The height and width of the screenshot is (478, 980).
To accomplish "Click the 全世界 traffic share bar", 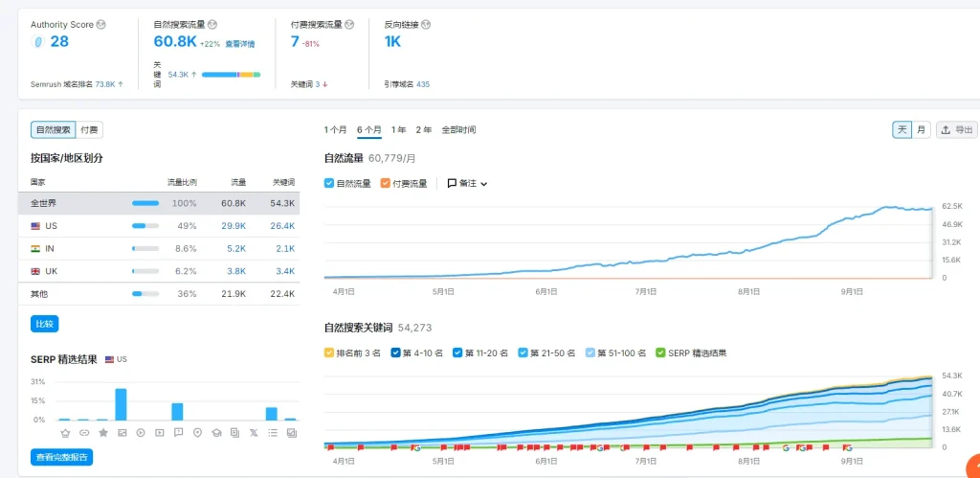I will coord(145,203).
